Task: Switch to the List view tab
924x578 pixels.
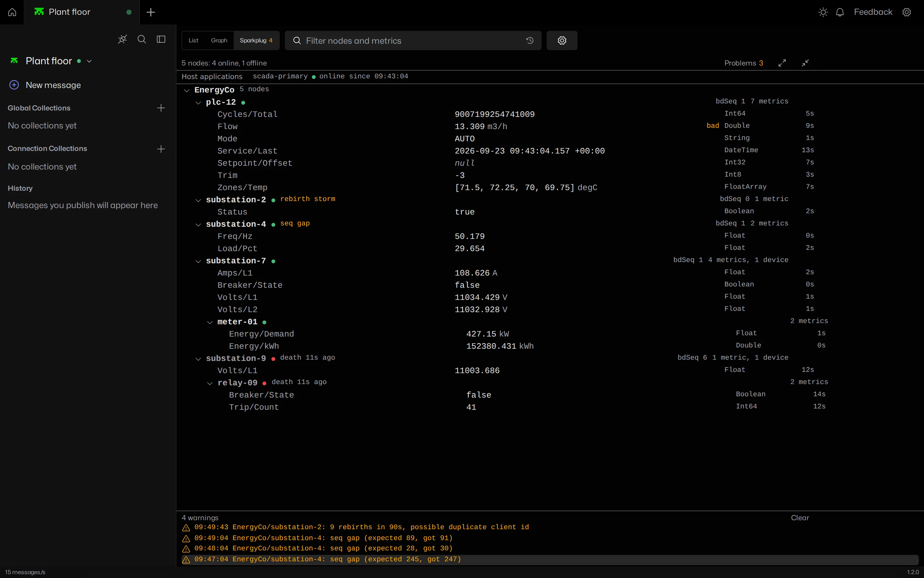Action: [x=193, y=40]
